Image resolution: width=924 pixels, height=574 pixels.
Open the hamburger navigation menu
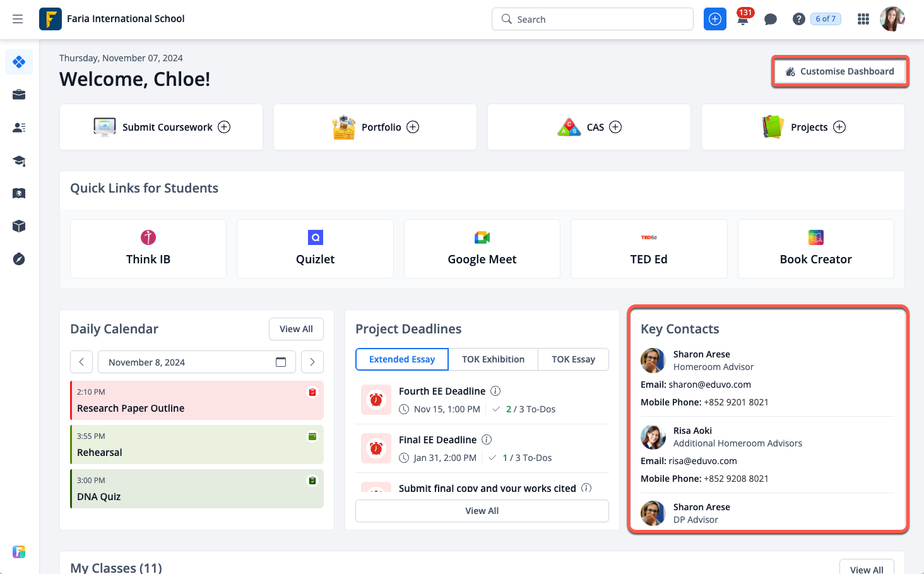[x=18, y=19]
